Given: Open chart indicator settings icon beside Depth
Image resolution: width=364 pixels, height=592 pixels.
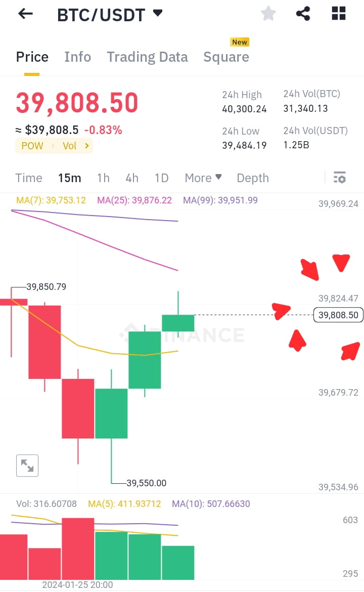Looking at the screenshot, I should click(339, 178).
